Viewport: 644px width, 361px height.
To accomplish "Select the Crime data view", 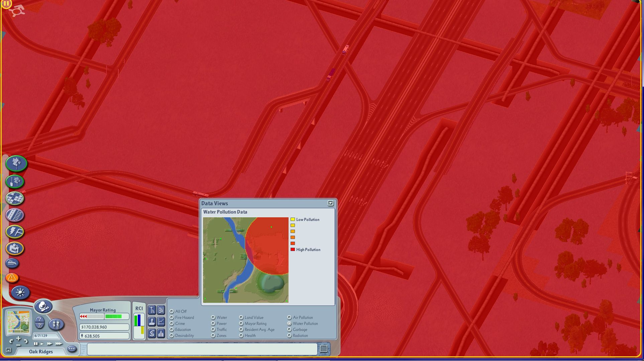I will coord(177,323).
